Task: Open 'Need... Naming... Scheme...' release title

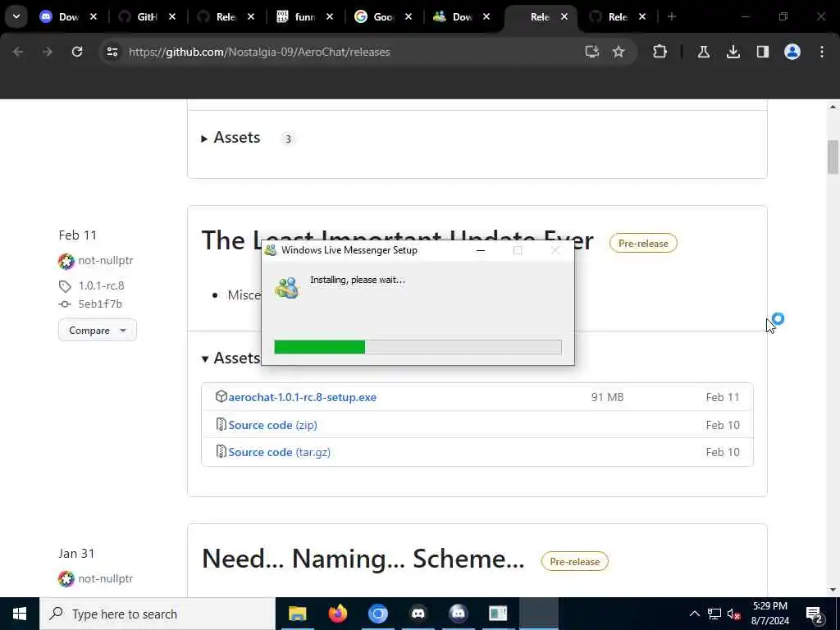Action: point(363,559)
